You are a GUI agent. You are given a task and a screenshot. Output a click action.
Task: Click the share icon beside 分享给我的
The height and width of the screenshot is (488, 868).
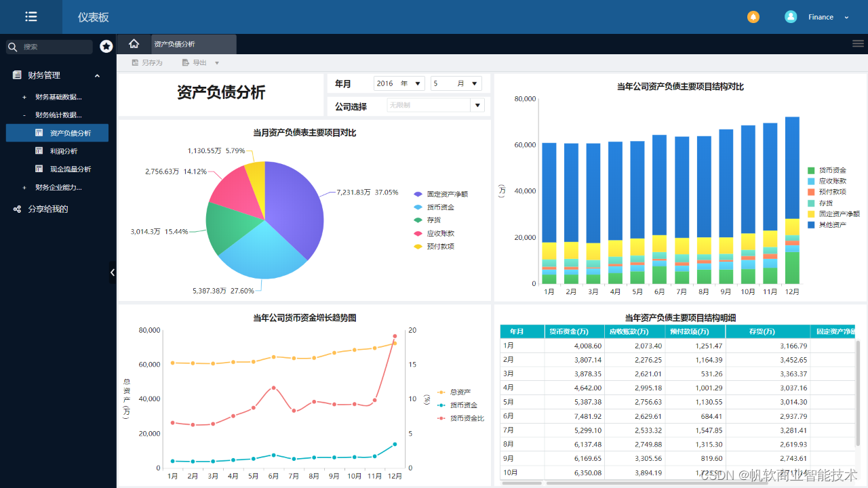pos(17,209)
